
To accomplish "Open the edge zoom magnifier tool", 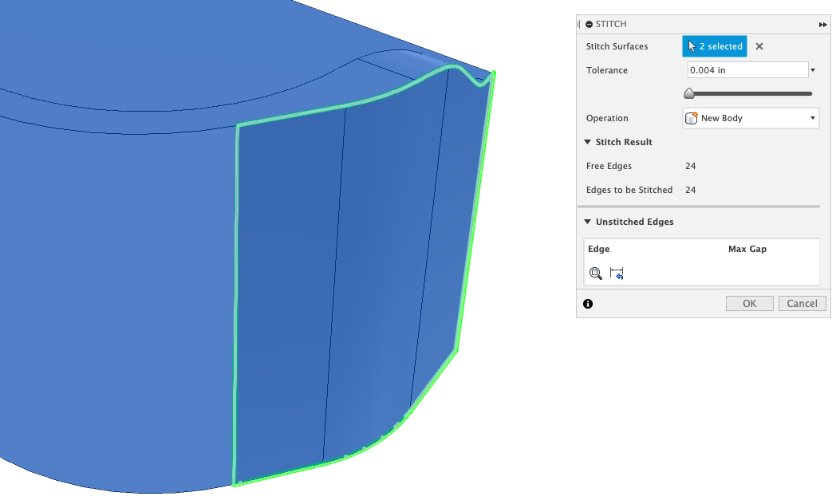I will pyautogui.click(x=595, y=273).
